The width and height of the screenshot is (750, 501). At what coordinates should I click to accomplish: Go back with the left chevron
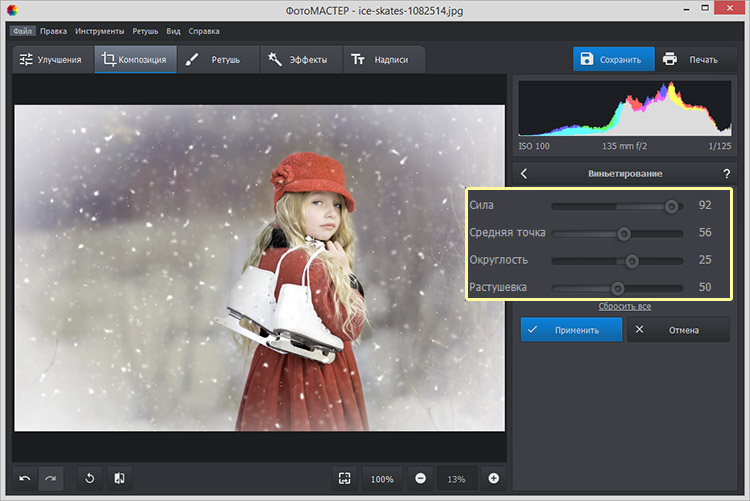coord(524,174)
